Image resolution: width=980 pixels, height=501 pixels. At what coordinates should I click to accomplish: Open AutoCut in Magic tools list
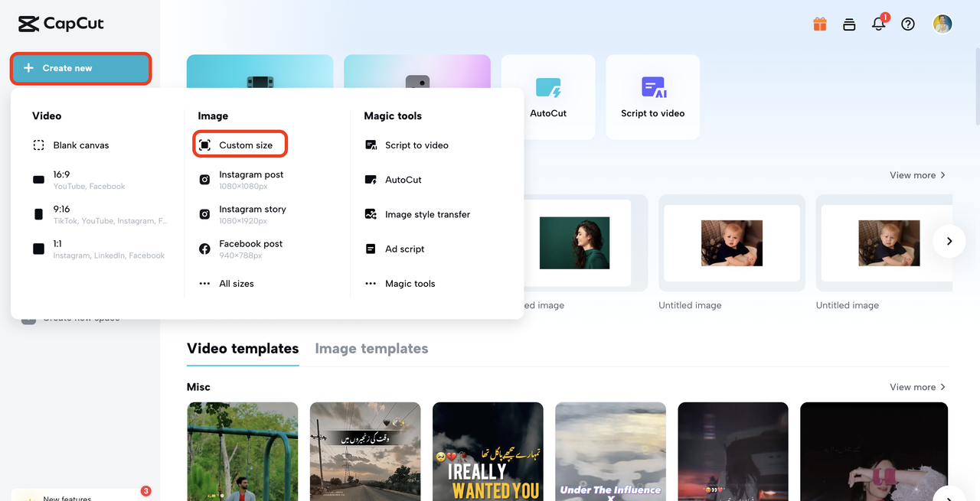click(394, 180)
